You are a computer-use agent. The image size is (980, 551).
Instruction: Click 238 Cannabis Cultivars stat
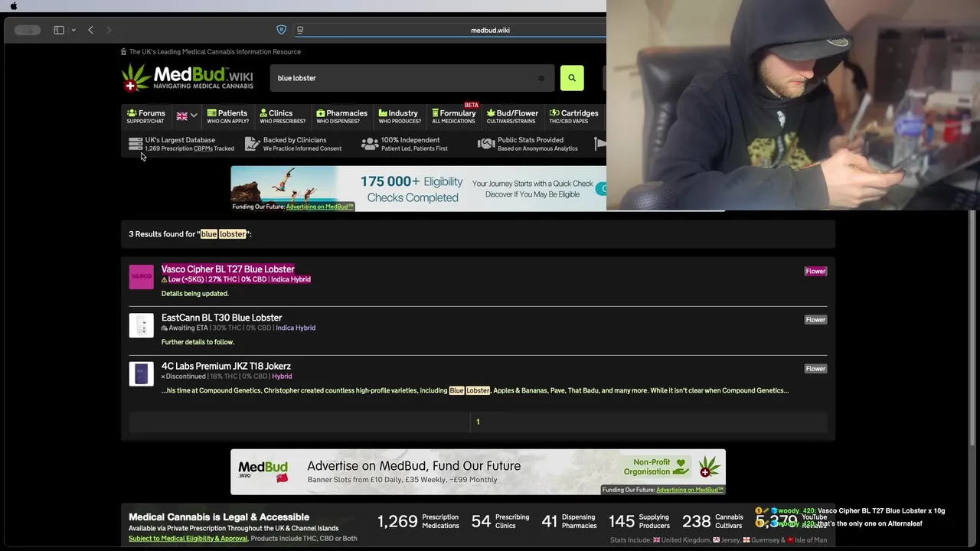[x=713, y=521]
